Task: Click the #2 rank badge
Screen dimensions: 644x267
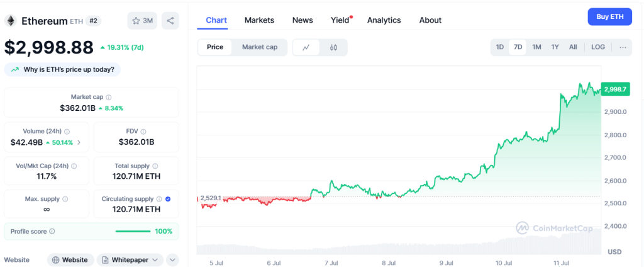Action: pos(93,21)
